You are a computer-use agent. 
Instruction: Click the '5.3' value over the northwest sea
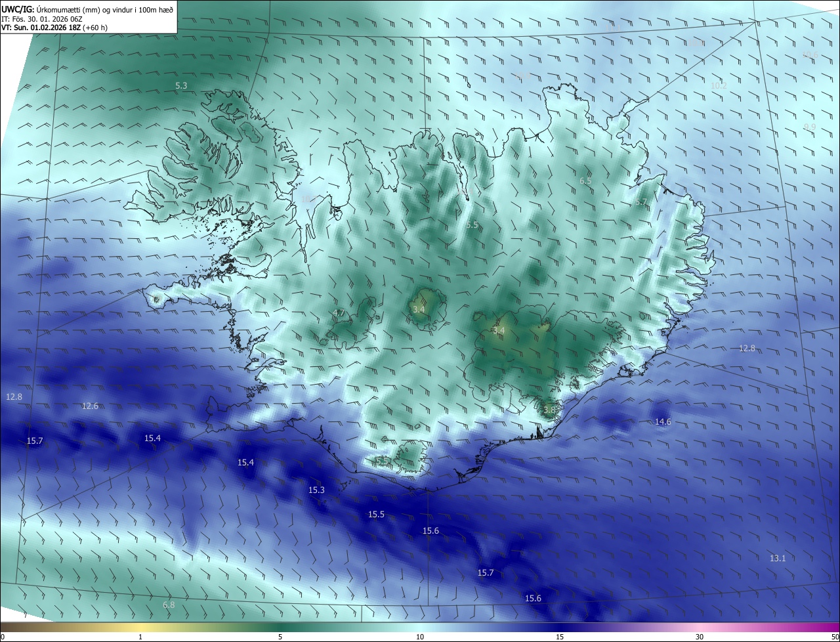181,85
